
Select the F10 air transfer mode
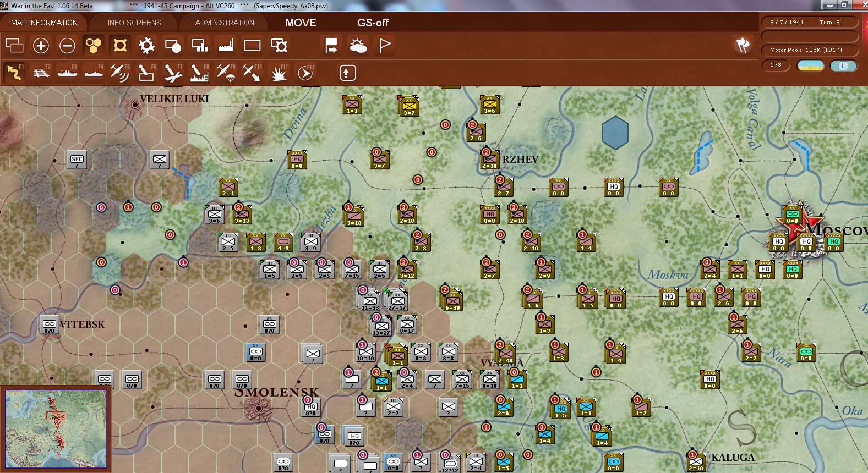252,73
